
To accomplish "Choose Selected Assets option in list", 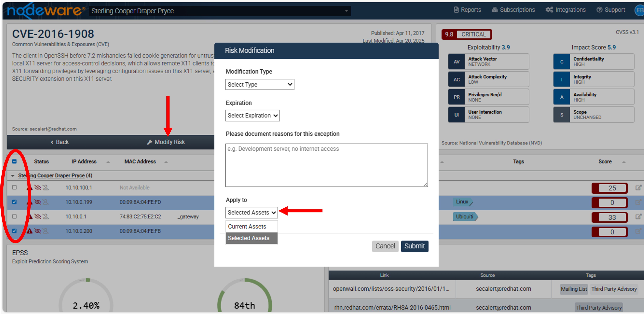I will click(x=251, y=238).
